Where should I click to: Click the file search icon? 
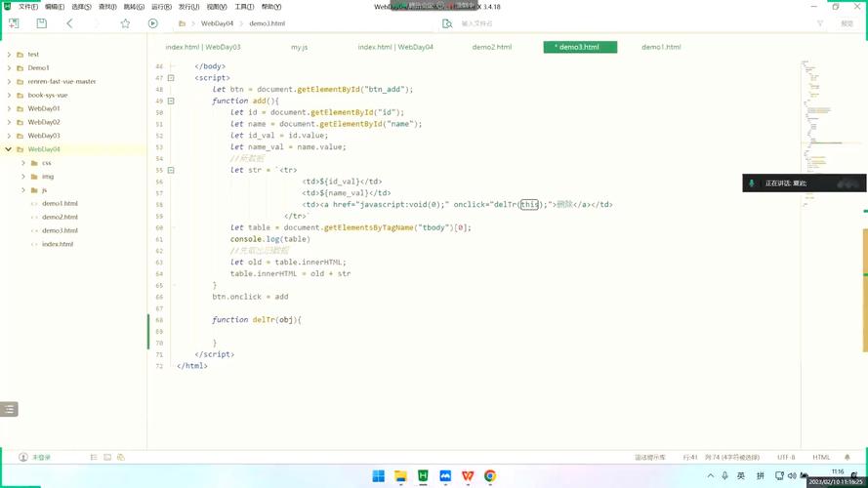point(447,23)
